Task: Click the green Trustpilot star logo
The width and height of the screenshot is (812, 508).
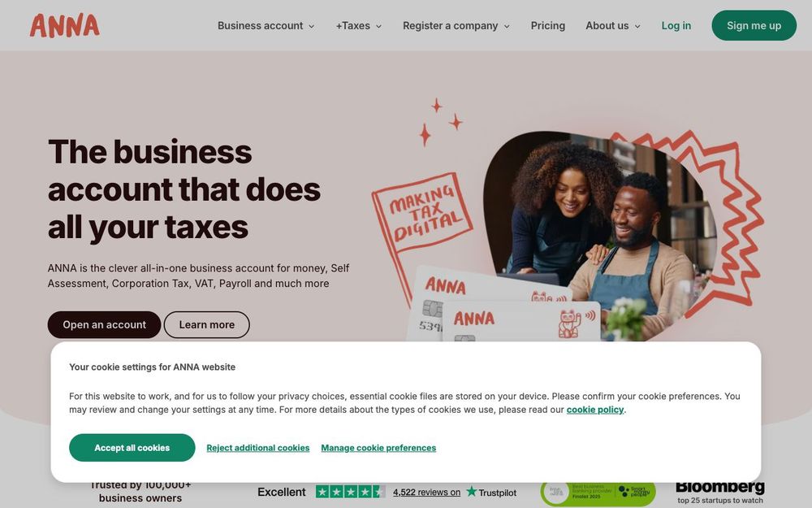Action: pos(471,491)
